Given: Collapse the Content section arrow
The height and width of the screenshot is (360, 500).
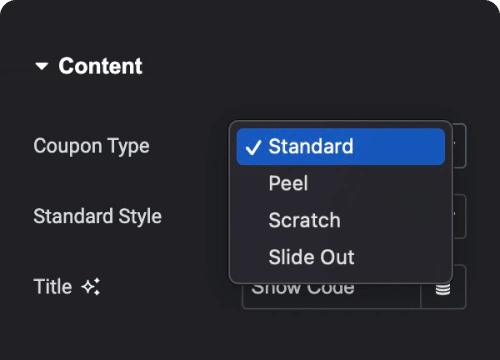Looking at the screenshot, I should (42, 66).
